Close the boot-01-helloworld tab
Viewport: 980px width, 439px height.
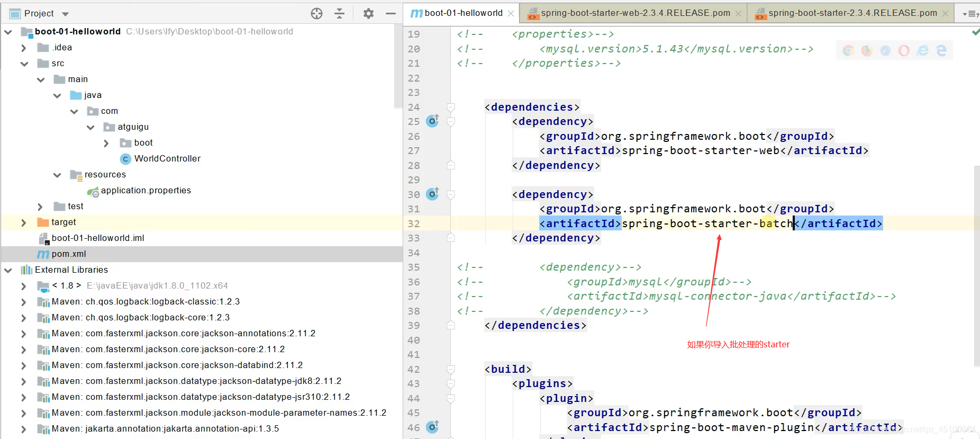point(511,14)
